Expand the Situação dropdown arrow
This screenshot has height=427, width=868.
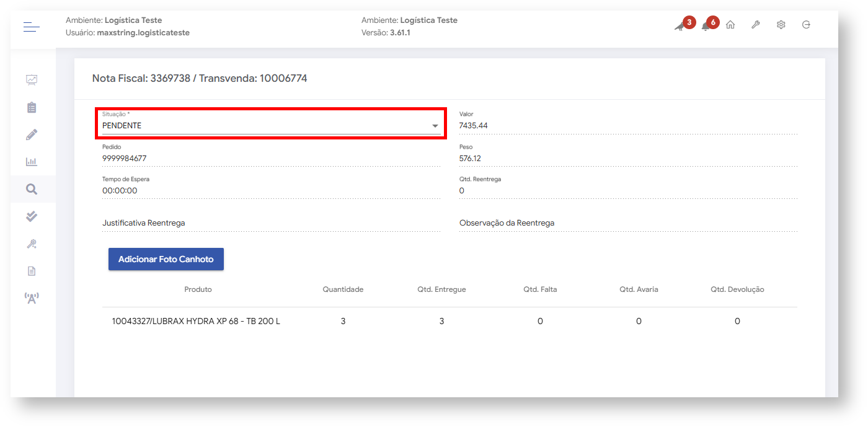click(x=435, y=126)
